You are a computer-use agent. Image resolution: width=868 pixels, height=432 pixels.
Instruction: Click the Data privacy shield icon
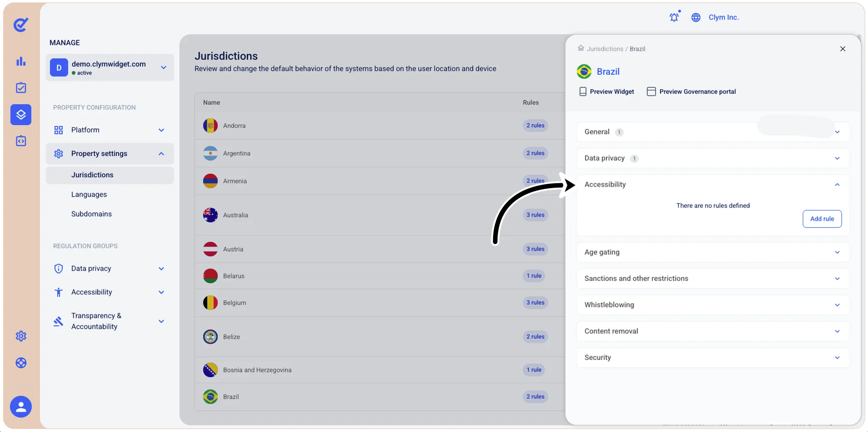(58, 269)
